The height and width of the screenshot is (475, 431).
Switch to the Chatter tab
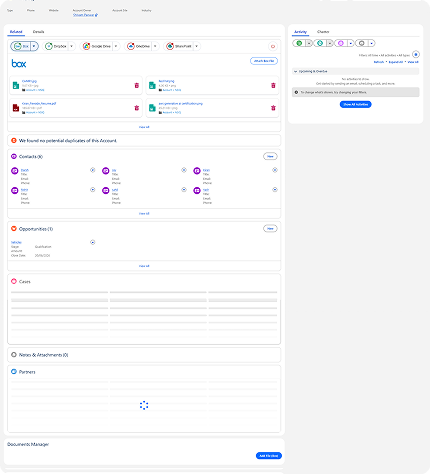(x=323, y=32)
